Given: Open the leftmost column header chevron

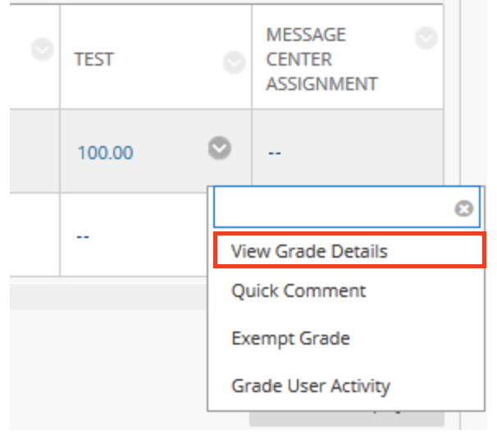Looking at the screenshot, I should 43,50.
